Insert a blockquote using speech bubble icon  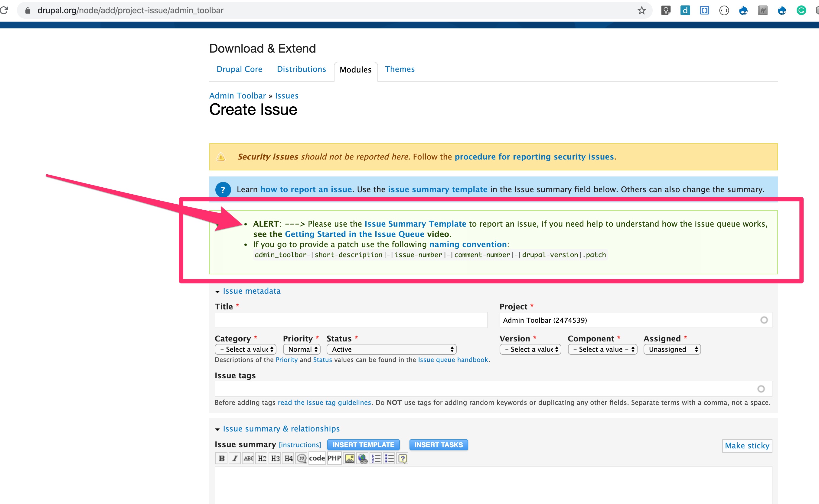302,458
